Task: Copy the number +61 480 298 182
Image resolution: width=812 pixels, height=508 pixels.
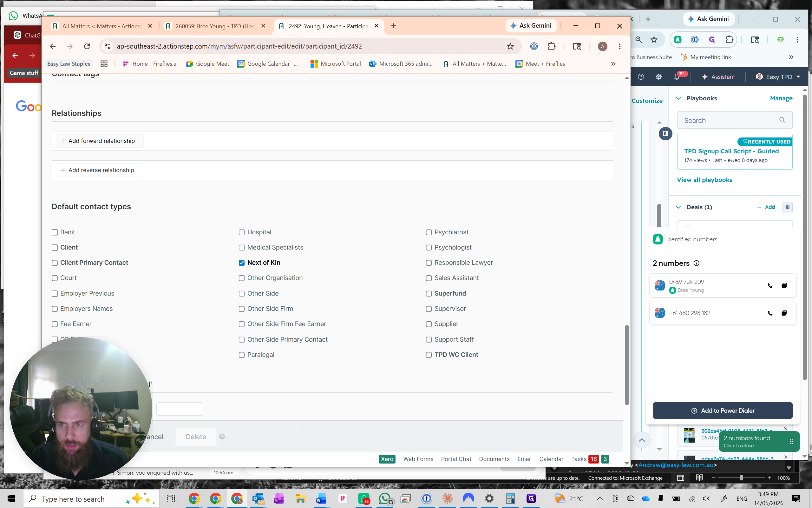Action: point(784,313)
